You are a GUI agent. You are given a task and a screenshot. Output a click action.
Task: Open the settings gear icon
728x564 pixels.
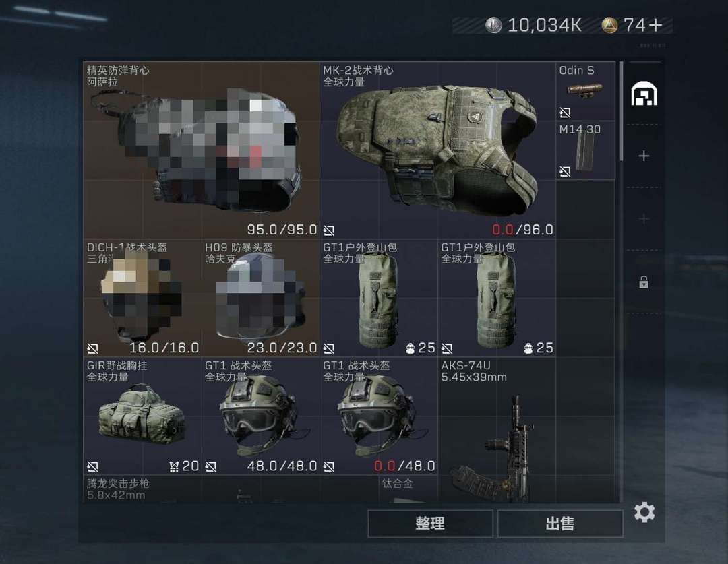point(644,512)
